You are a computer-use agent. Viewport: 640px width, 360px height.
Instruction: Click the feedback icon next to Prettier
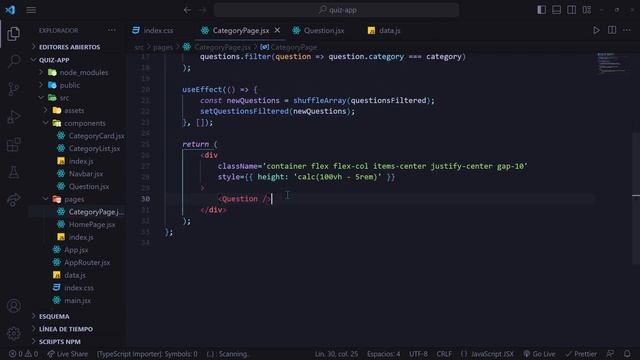[x=610, y=354]
